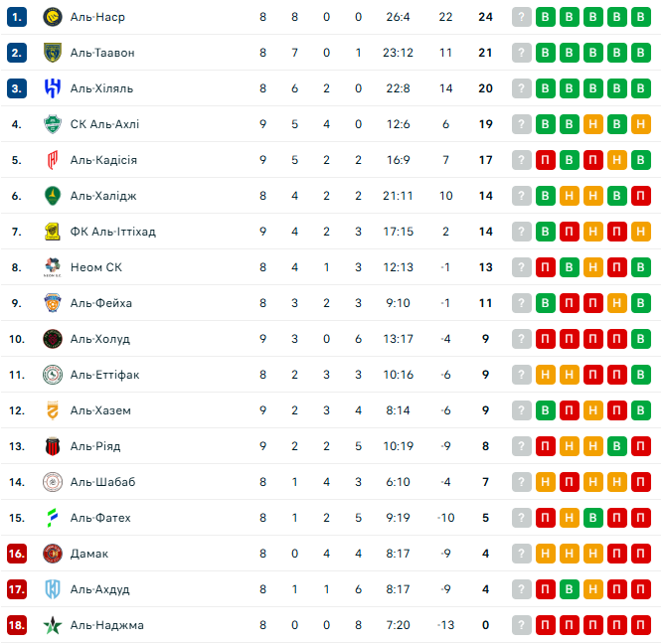The height and width of the screenshot is (644, 665).
Task: Open the Аль-Шабаб team link
Action: coord(102,482)
